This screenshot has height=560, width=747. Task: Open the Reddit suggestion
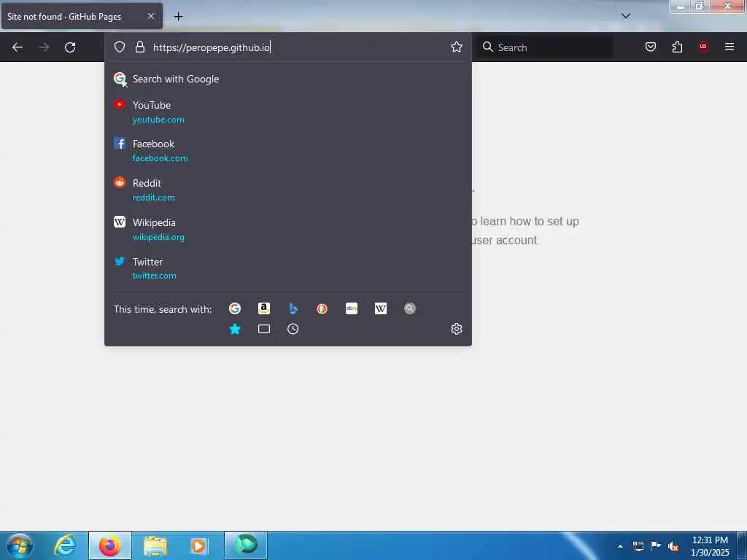pos(287,190)
